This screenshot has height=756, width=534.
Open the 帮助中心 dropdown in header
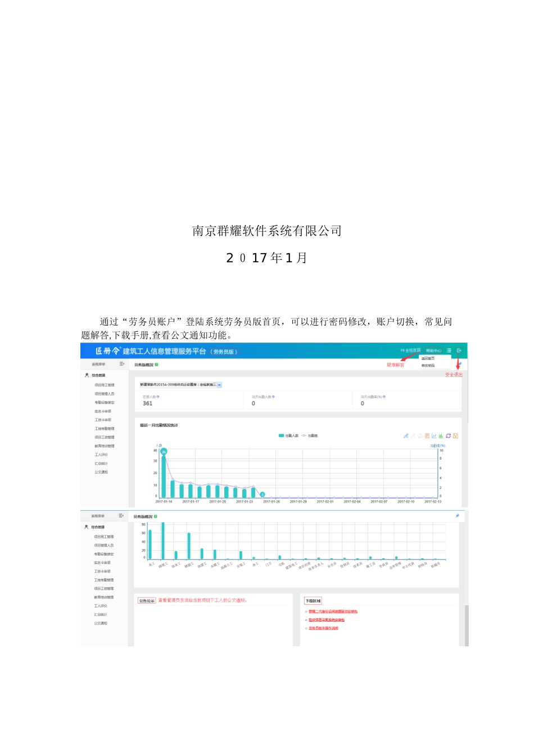coord(433,350)
